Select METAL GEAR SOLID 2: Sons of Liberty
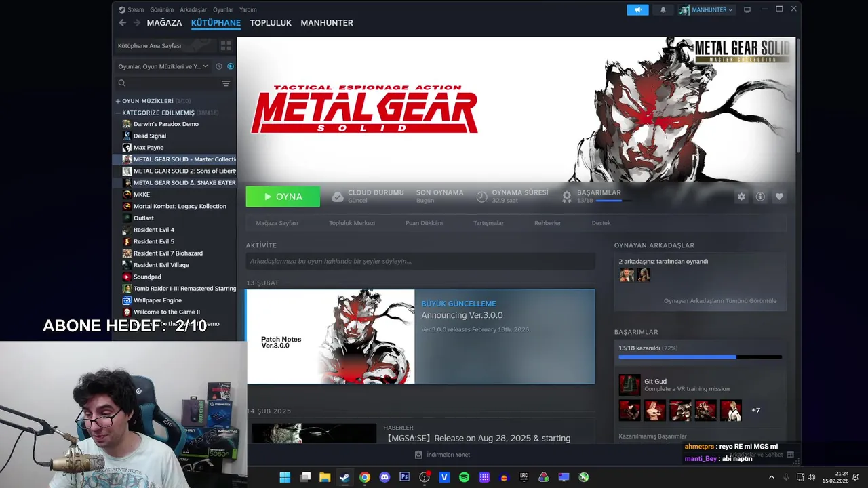The height and width of the screenshot is (488, 868). pos(179,171)
